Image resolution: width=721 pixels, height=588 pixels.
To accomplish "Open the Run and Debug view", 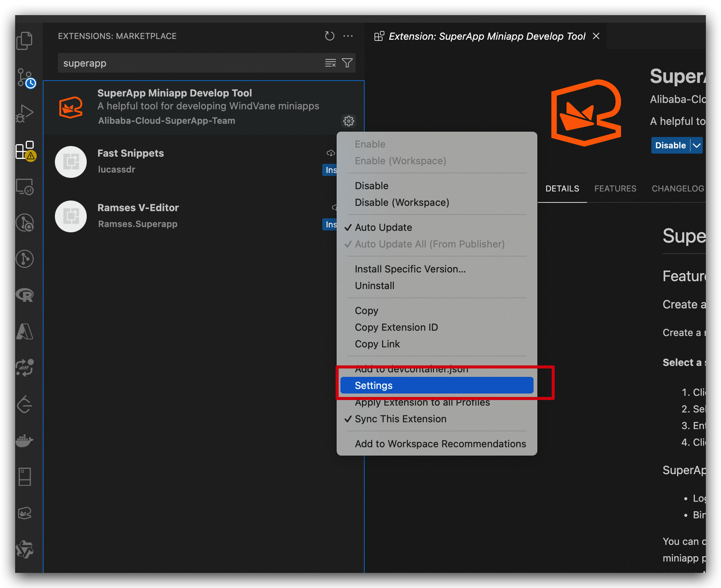I will pyautogui.click(x=25, y=114).
